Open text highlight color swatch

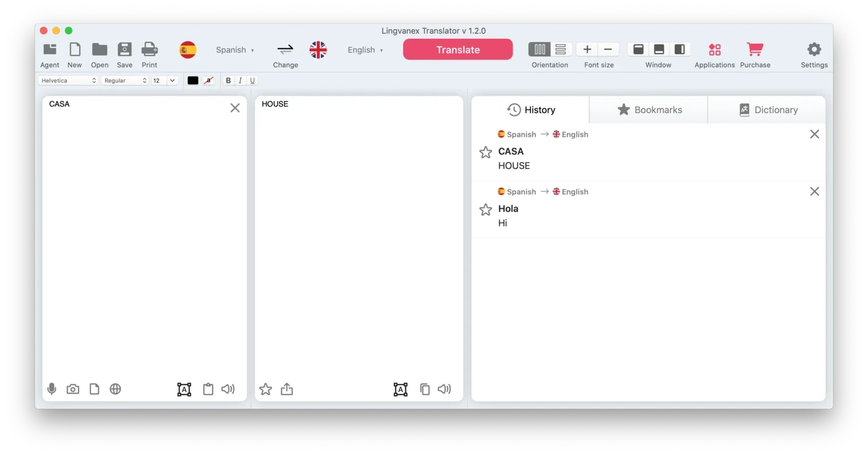(208, 81)
